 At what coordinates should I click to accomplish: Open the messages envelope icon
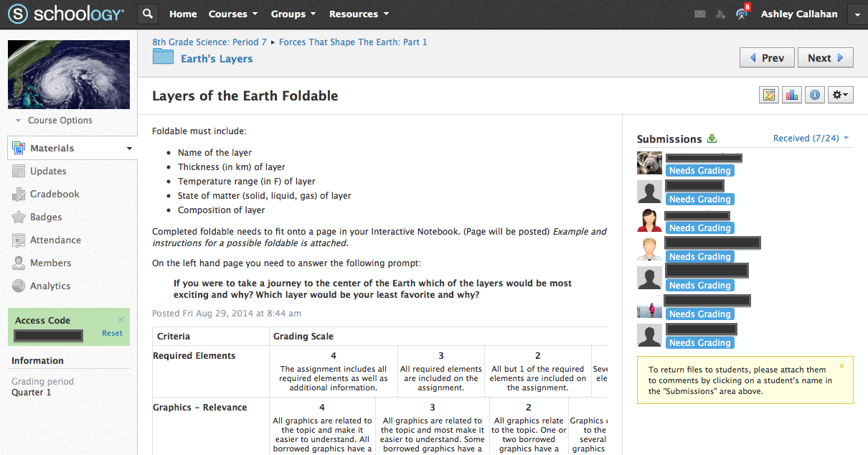pyautogui.click(x=700, y=14)
